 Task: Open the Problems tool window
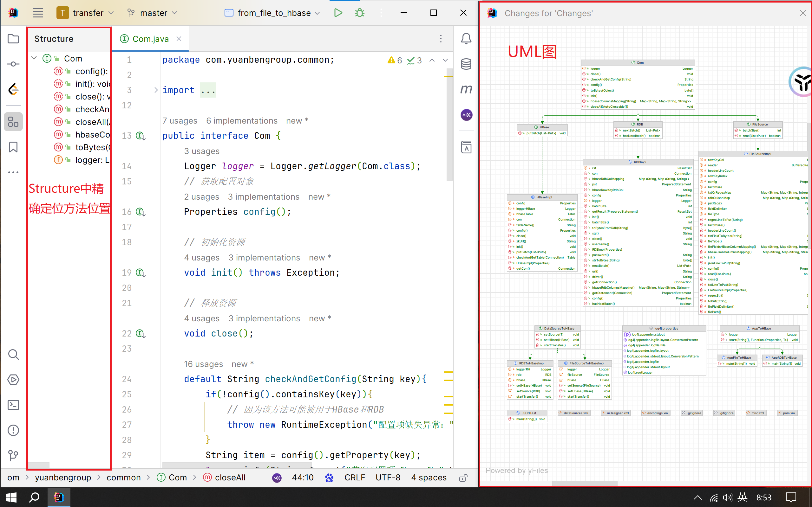tap(13, 430)
